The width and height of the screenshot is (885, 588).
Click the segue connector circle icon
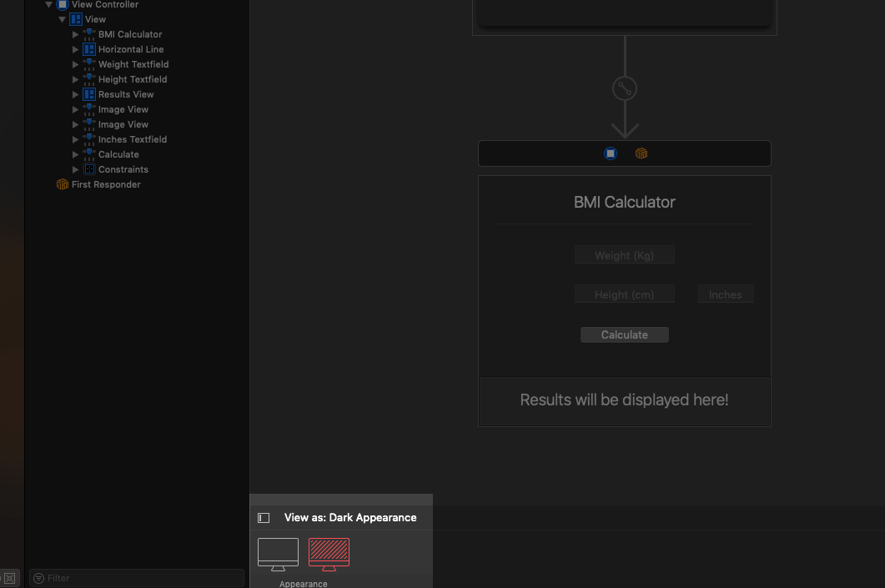click(x=625, y=88)
